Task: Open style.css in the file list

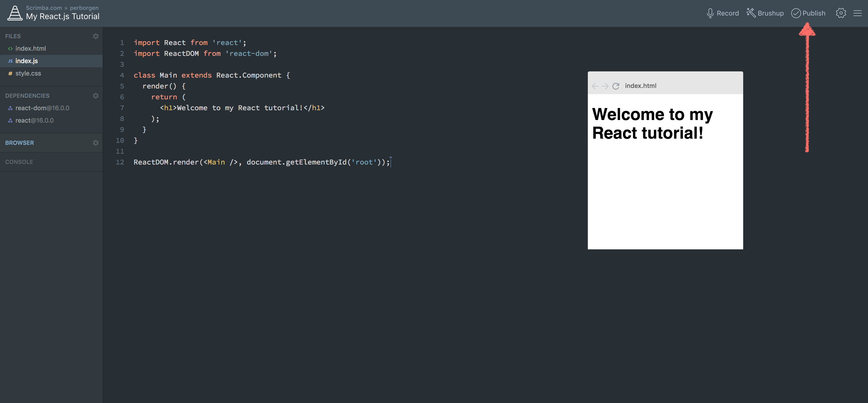Action: 28,73
